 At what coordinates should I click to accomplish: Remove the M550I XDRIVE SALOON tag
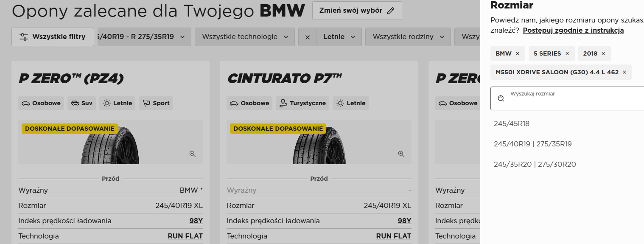[x=624, y=72]
